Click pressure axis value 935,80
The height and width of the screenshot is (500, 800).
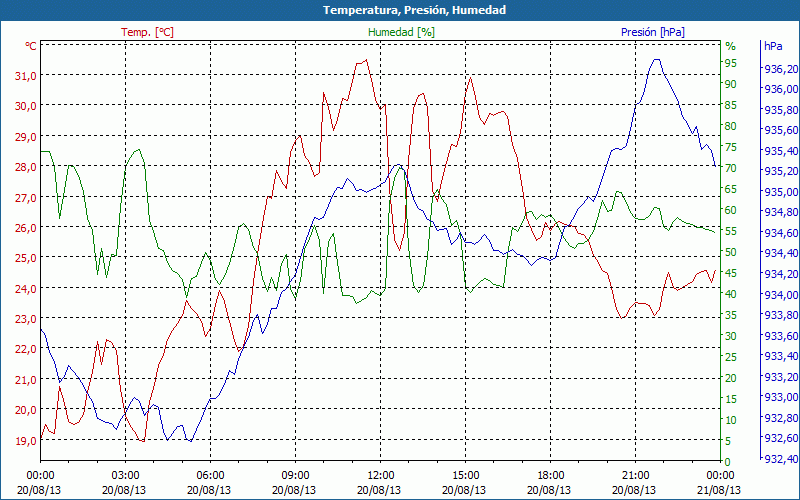click(x=781, y=110)
